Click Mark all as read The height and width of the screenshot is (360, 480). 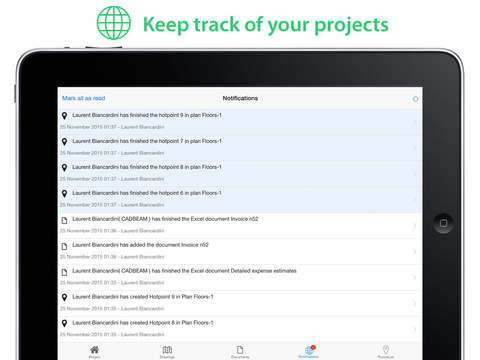pyautogui.click(x=84, y=98)
